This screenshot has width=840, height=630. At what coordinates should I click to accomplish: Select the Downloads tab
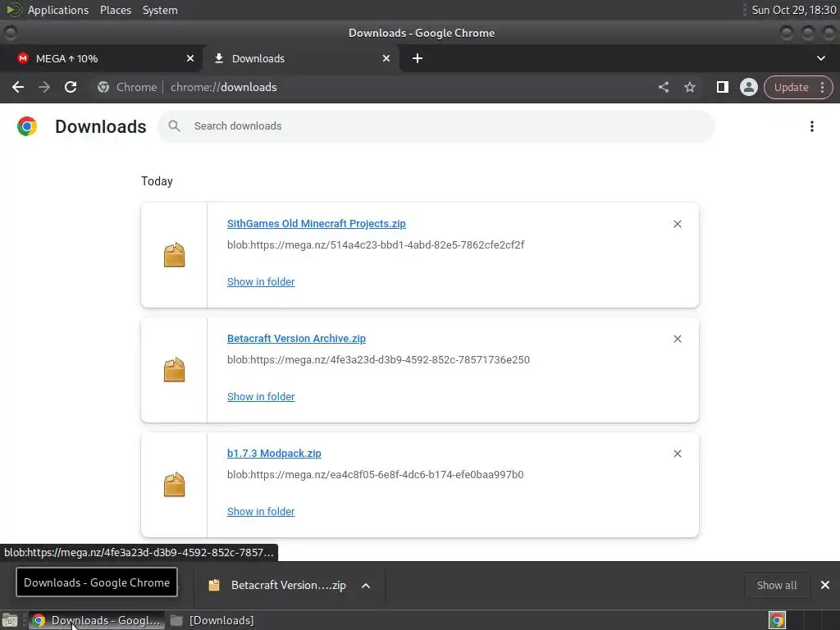pos(302,58)
